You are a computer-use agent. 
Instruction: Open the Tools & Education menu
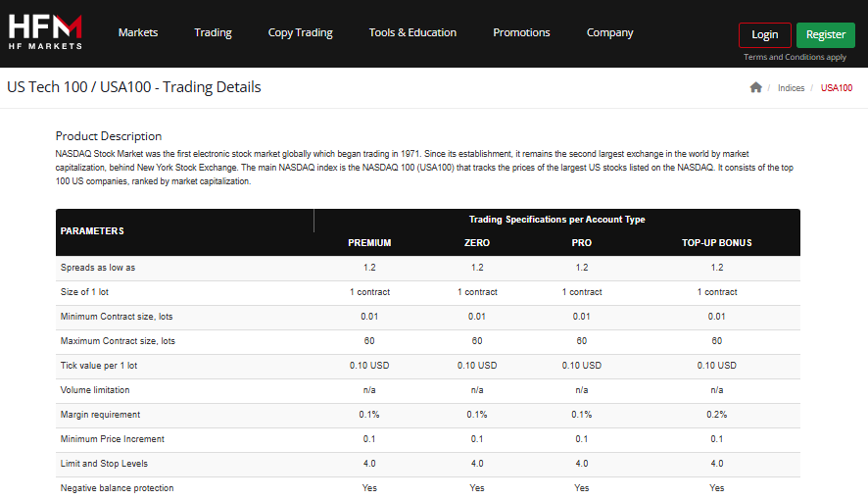click(x=412, y=32)
